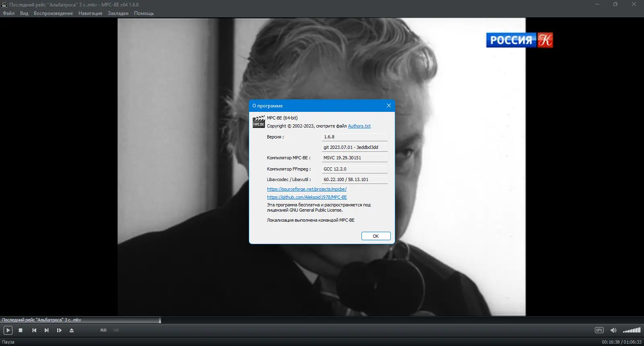Click the seek bar to jump in video

[x=322, y=320]
